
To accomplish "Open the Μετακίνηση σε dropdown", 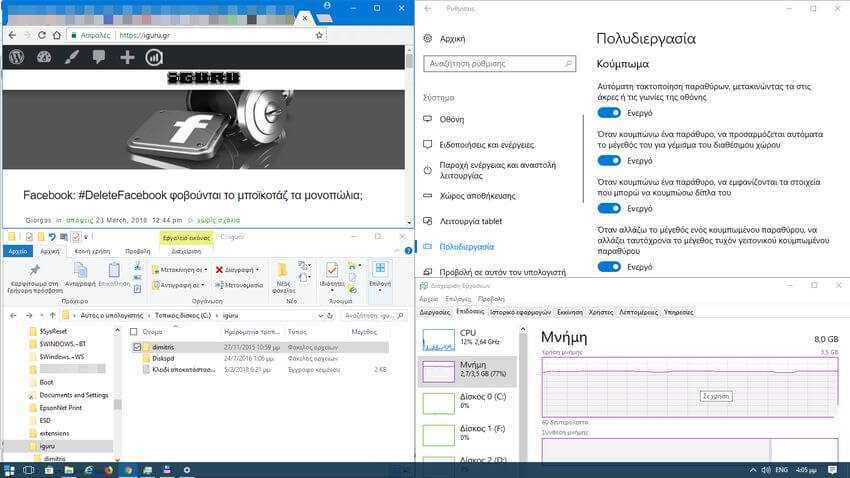I will [179, 269].
